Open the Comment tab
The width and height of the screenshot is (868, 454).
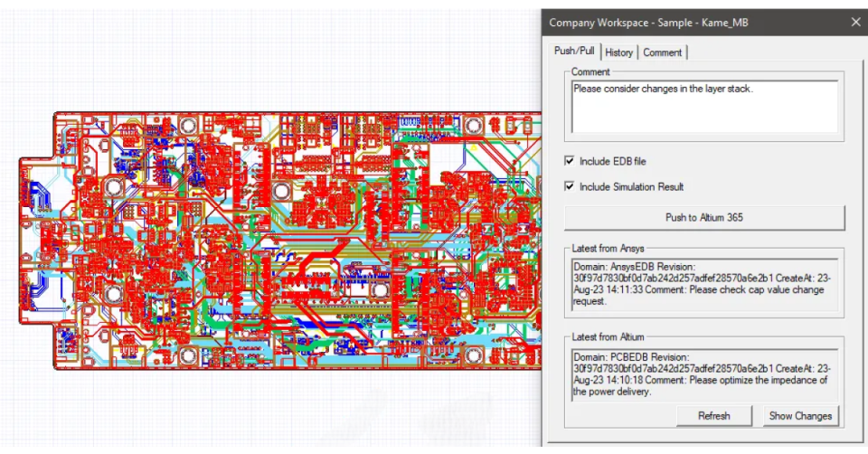662,52
